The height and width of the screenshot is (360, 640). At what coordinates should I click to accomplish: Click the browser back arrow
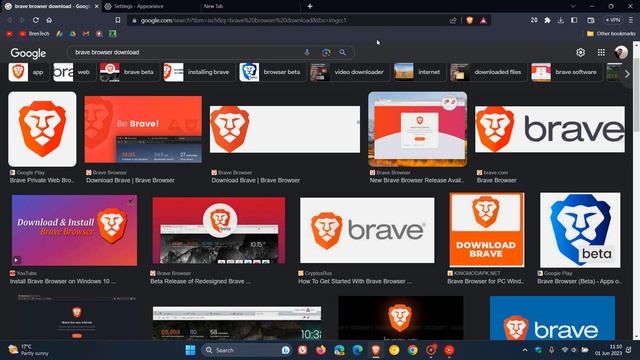tap(9, 20)
